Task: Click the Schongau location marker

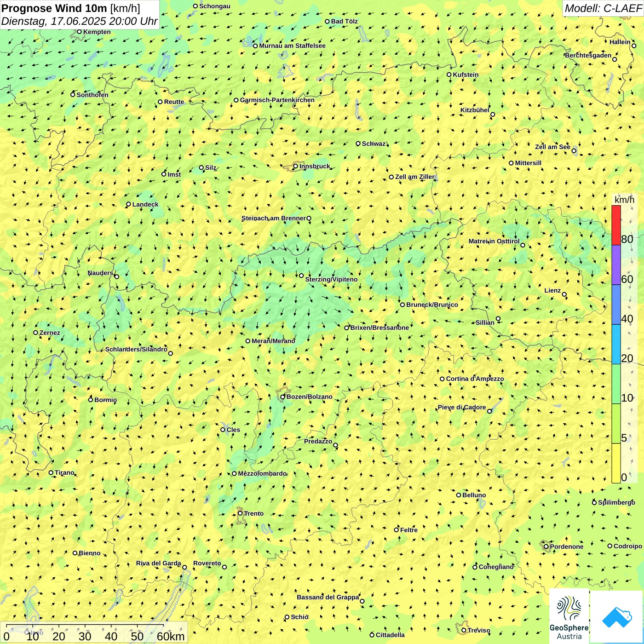Action: pos(195,6)
